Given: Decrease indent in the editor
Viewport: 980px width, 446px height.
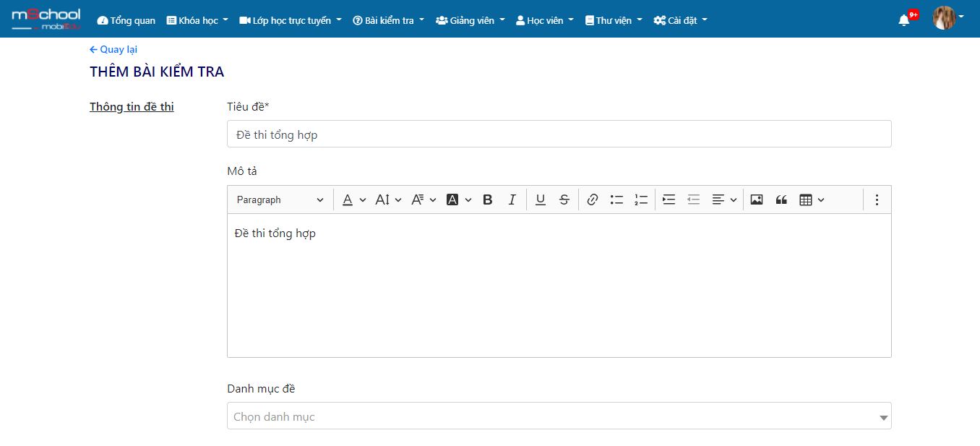Looking at the screenshot, I should (x=694, y=200).
